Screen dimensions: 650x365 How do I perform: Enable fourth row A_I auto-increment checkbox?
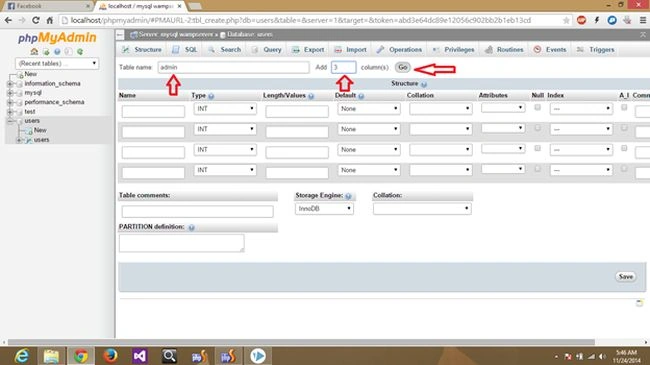point(624,169)
